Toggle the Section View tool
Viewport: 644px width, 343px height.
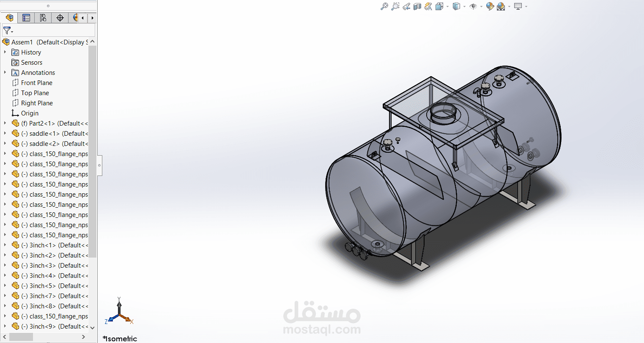(417, 6)
